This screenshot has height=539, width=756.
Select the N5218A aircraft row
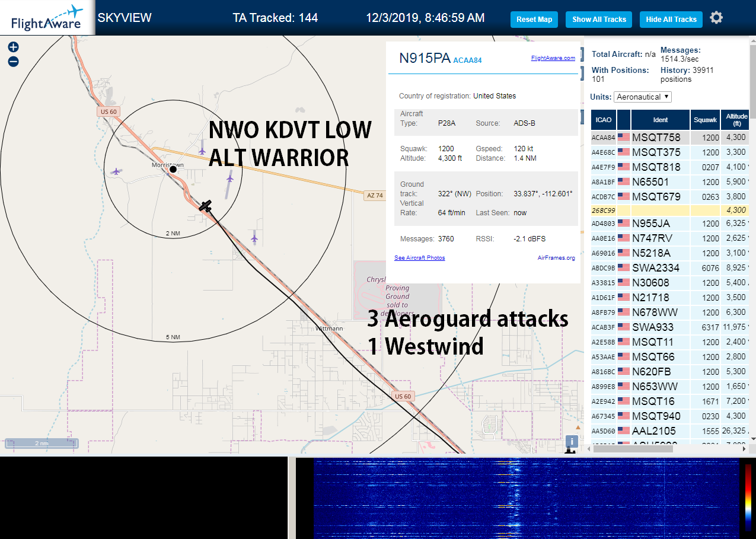coord(671,253)
